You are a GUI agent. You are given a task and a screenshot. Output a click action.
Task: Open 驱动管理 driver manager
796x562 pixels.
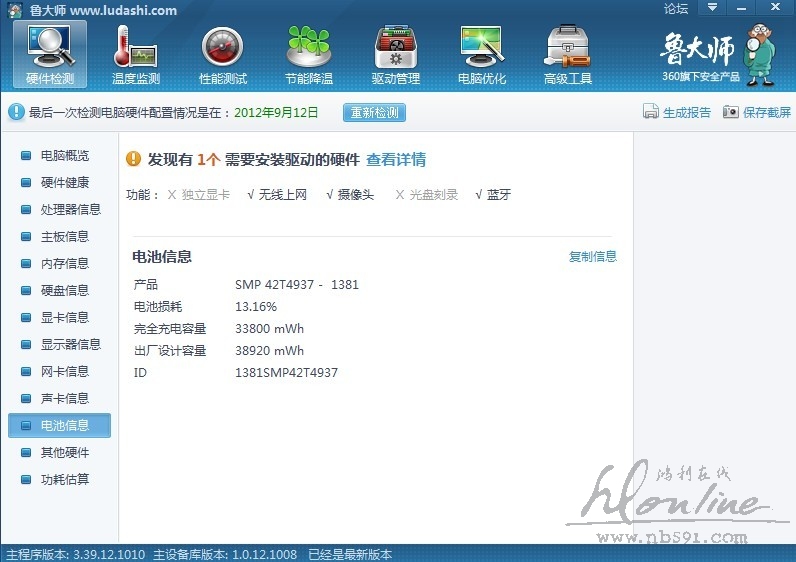coord(395,55)
